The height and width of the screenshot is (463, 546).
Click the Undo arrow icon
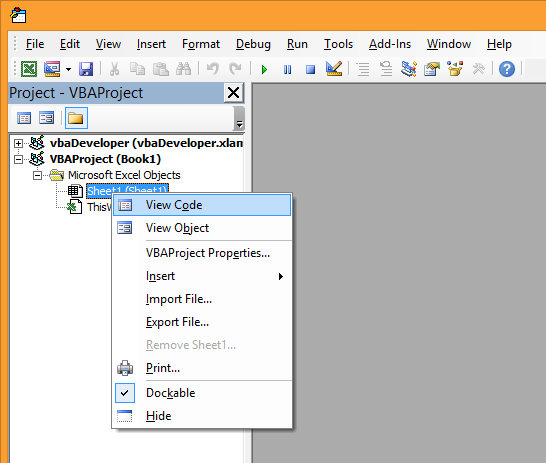pyautogui.click(x=212, y=69)
